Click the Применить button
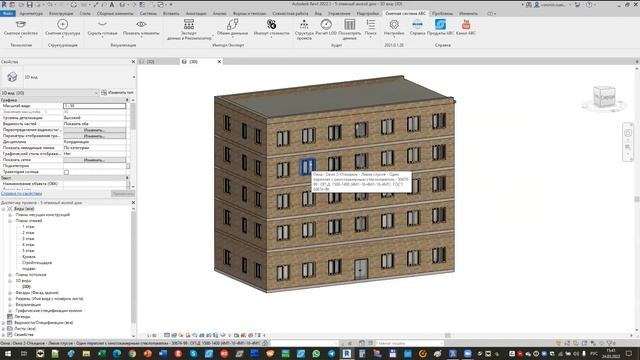This screenshot has height=360, width=640. (x=122, y=193)
